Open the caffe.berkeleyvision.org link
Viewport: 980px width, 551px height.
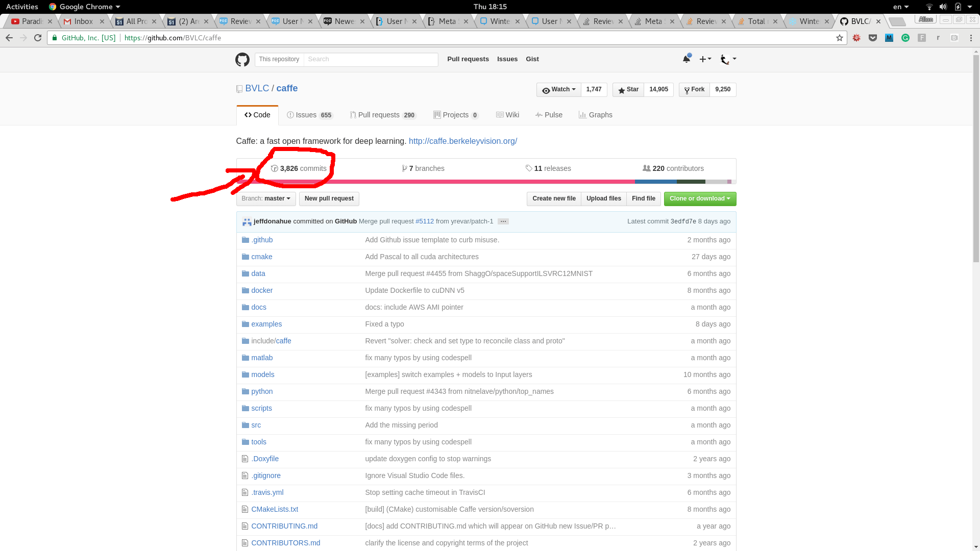(x=462, y=141)
